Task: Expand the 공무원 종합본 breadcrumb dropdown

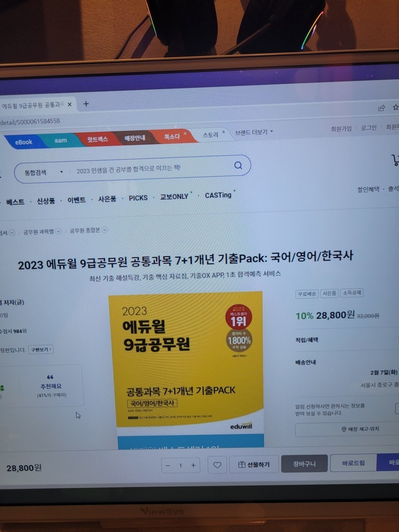Action: 104,230
